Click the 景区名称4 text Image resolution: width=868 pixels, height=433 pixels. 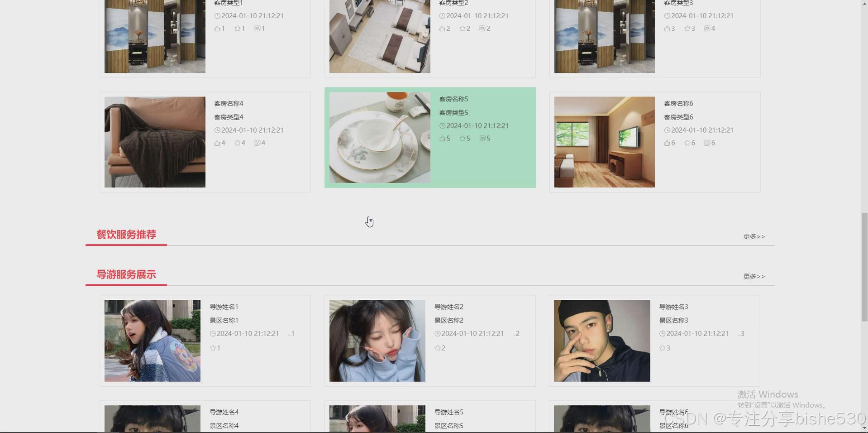coord(224,426)
